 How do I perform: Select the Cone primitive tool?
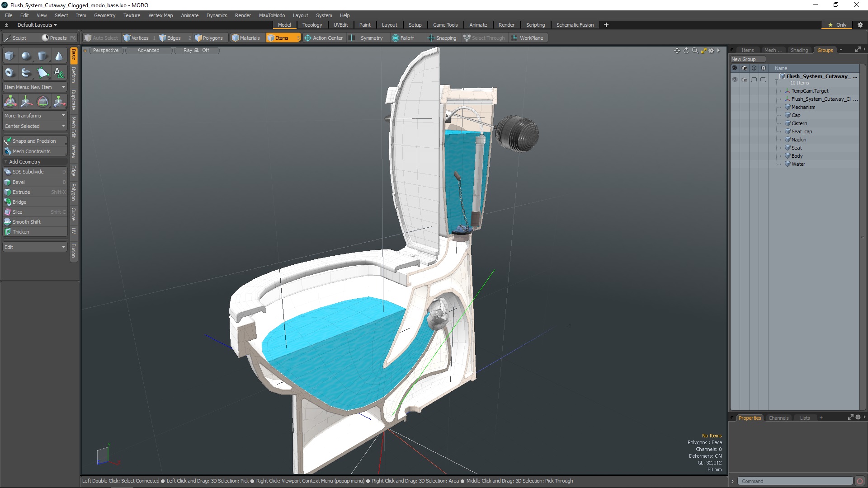(59, 56)
